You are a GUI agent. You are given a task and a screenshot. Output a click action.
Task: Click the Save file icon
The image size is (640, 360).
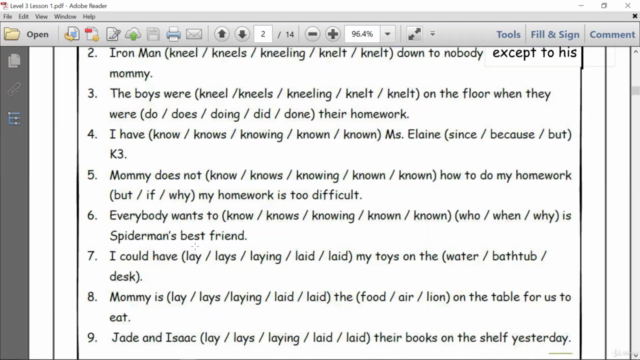point(153,34)
